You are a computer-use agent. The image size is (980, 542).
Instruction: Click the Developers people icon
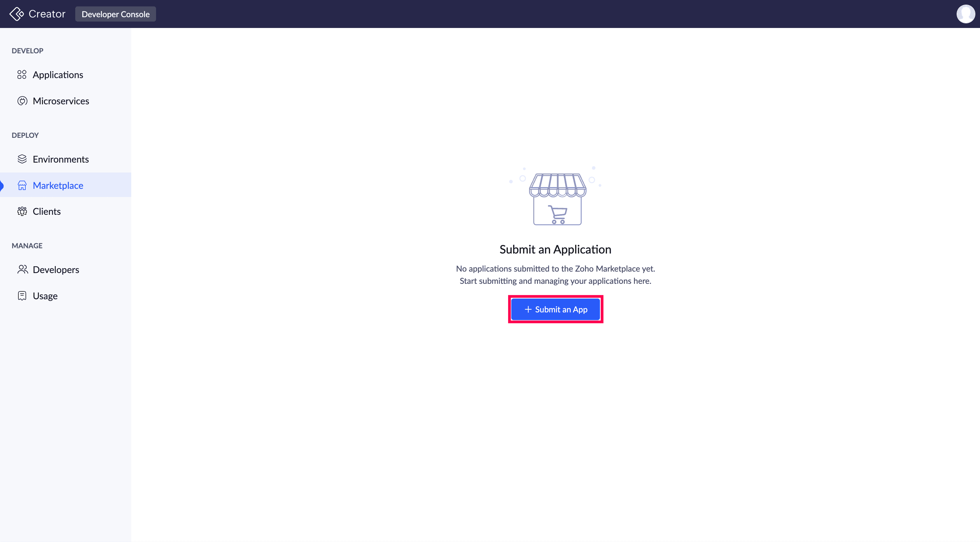click(23, 270)
